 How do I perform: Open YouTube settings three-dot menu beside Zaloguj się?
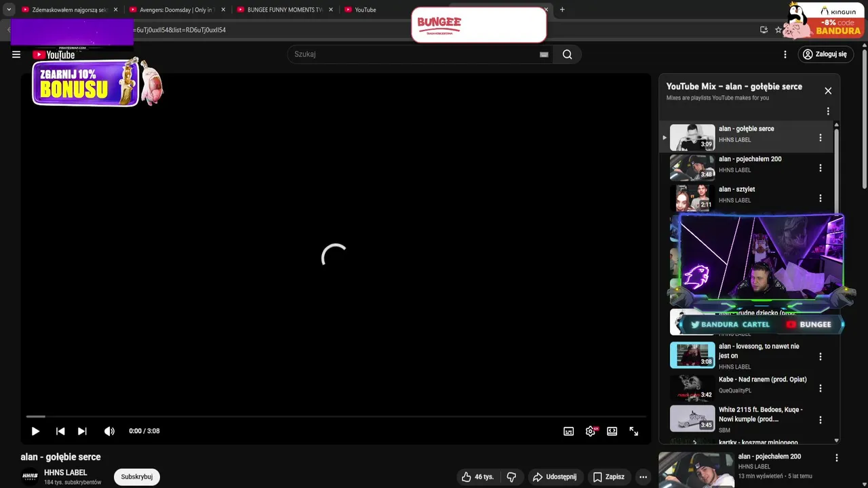pos(785,54)
